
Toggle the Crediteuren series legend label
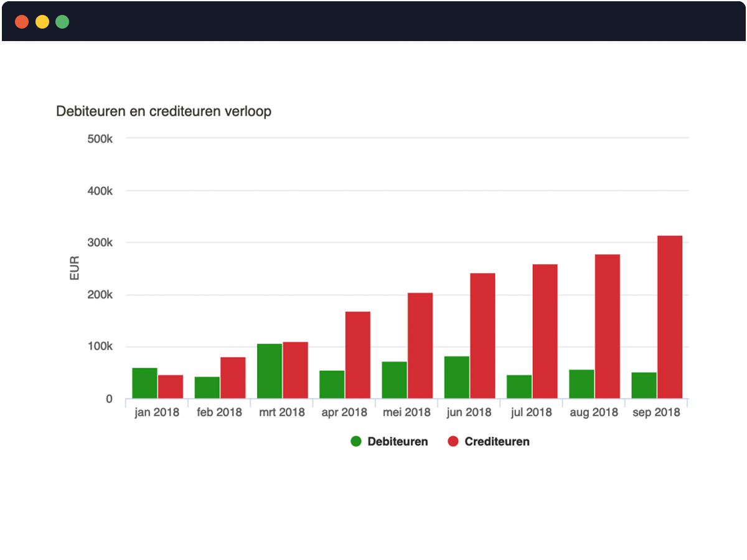[x=497, y=442]
